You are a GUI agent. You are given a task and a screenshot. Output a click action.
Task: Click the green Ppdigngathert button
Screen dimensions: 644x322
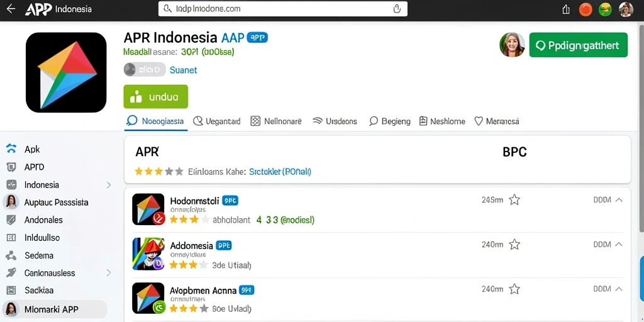(x=579, y=45)
